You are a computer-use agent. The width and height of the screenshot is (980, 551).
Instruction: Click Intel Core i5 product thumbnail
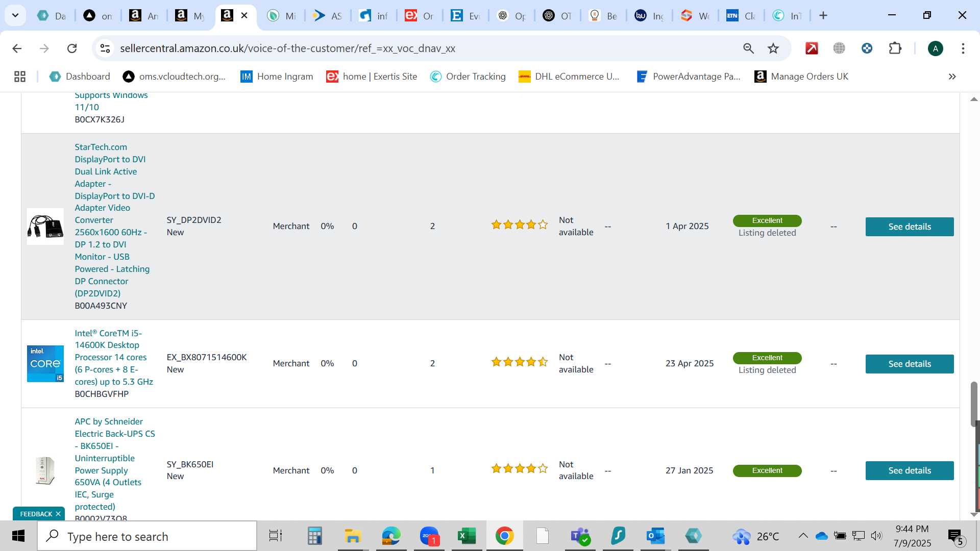point(45,363)
